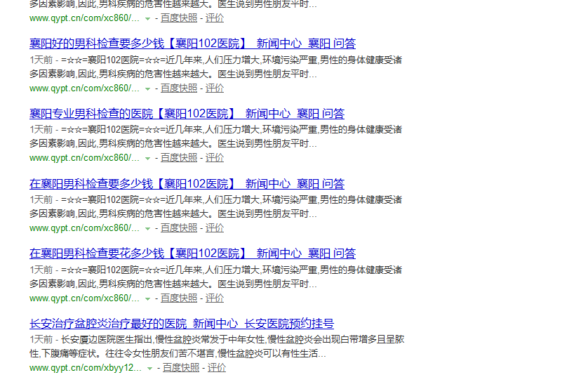This screenshot has width=588, height=382.
Task: Click snippet under 在襄阳男科检查要花多少钱 title
Action: coord(216,277)
